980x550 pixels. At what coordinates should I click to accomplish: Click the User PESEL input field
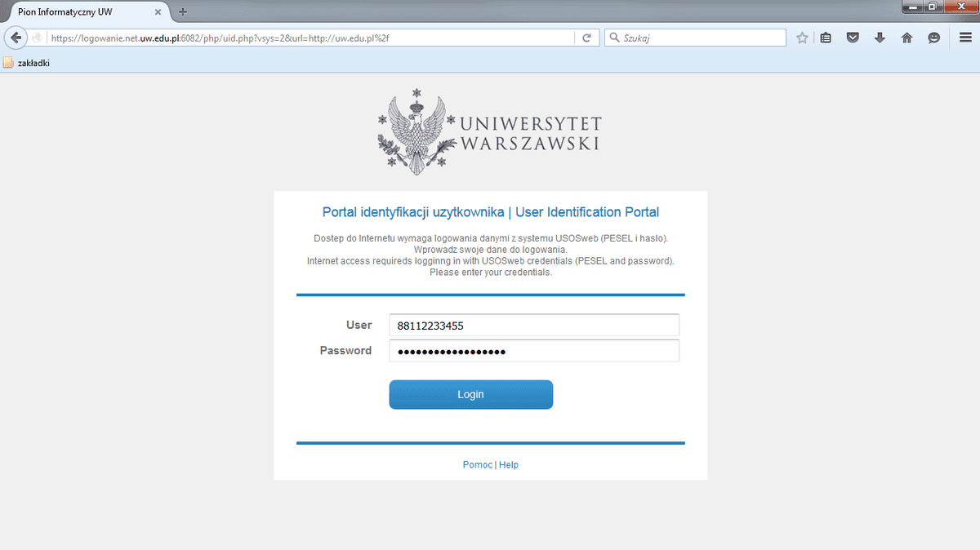click(534, 325)
